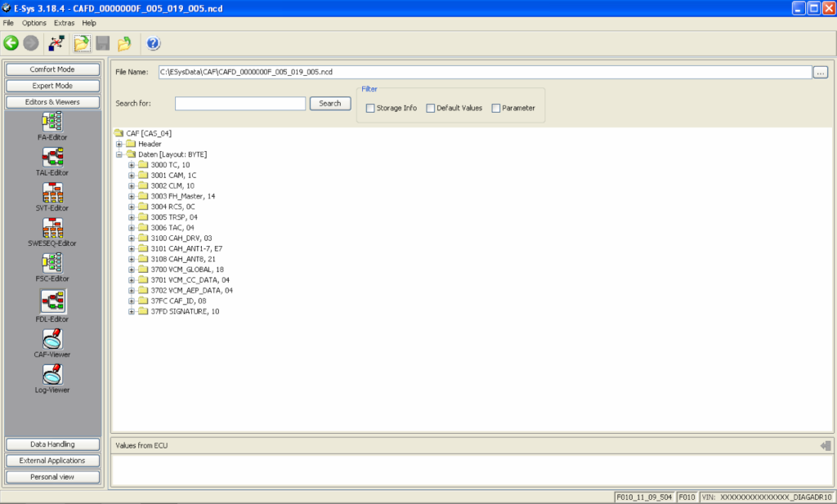Viewport: 837px width, 504px height.
Task: Click the E-Sys title bar application icon
Action: point(7,8)
